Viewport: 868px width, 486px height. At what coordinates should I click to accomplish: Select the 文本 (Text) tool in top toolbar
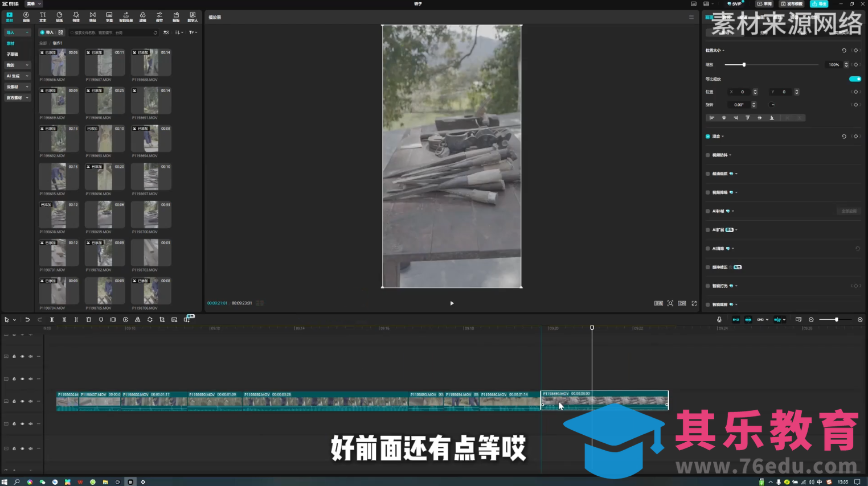(x=43, y=17)
